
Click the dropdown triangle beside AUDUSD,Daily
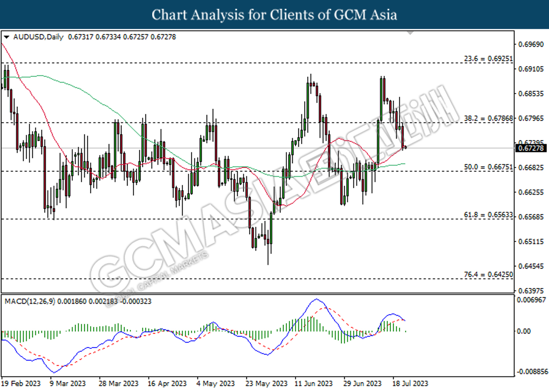coord(7,37)
